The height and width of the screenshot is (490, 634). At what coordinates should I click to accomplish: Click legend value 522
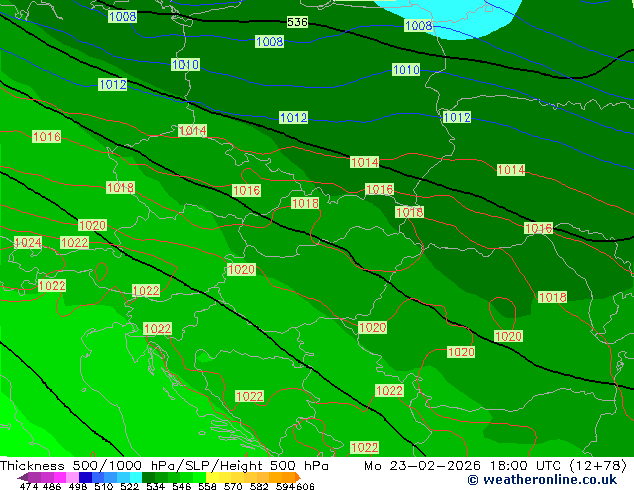click(x=129, y=486)
